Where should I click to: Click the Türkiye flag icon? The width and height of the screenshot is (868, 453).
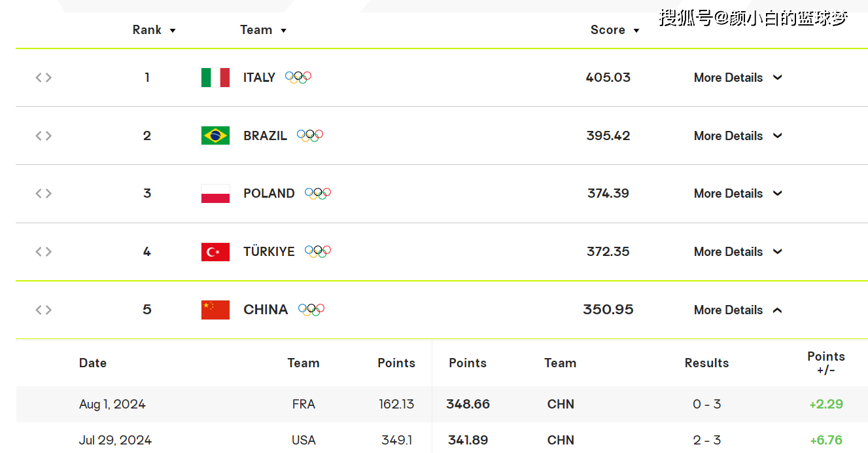[x=215, y=252]
